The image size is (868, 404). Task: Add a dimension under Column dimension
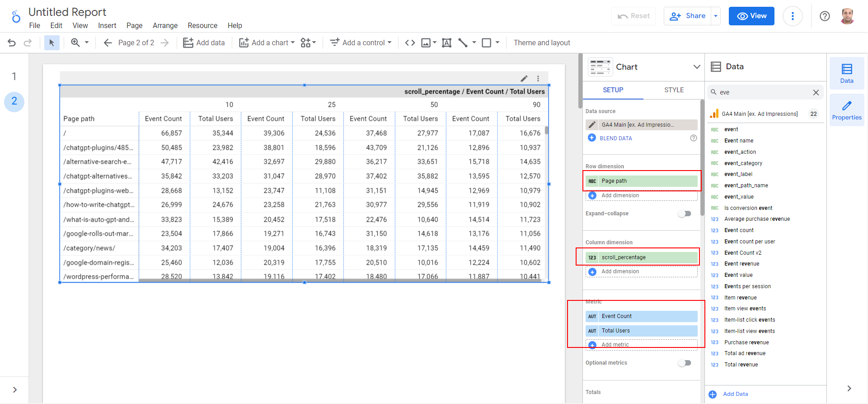[x=642, y=271]
